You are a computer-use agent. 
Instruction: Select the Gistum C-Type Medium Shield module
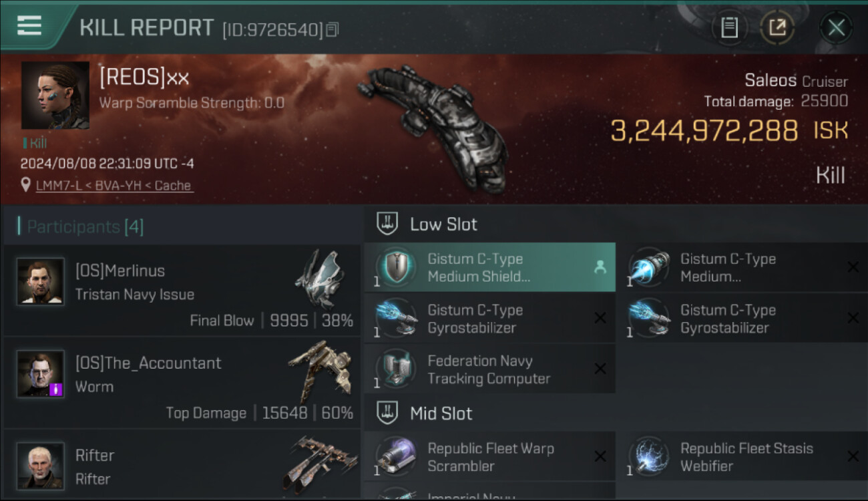tap(489, 267)
